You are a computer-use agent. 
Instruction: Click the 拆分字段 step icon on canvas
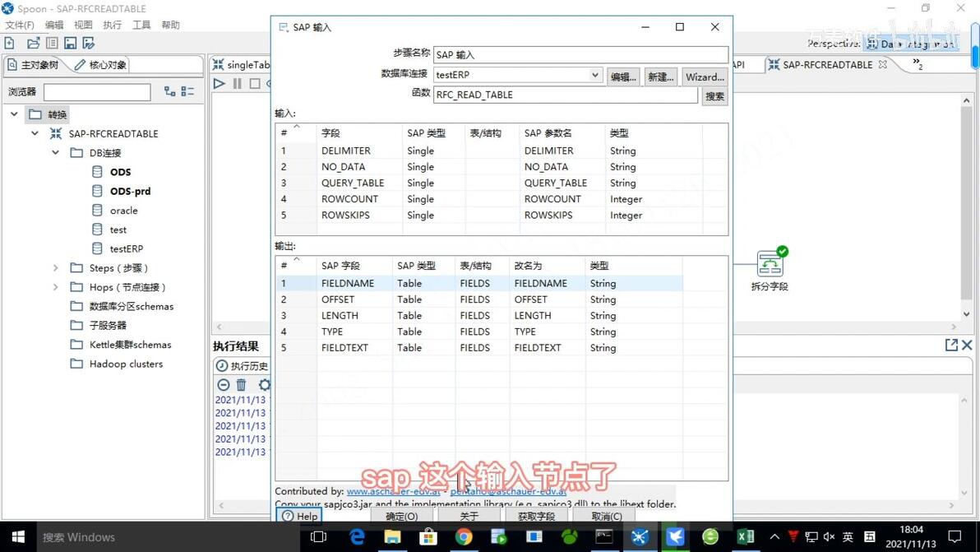click(x=770, y=263)
